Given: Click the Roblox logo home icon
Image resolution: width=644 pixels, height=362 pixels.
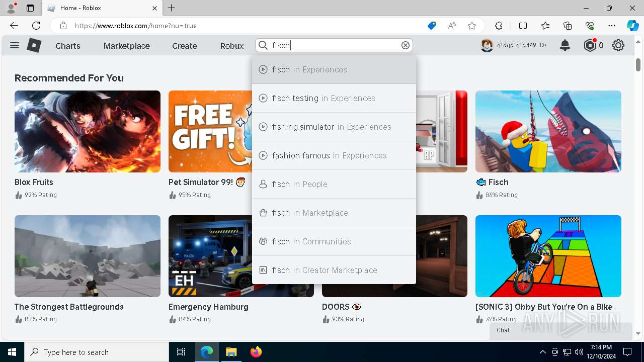Looking at the screenshot, I should [x=34, y=45].
